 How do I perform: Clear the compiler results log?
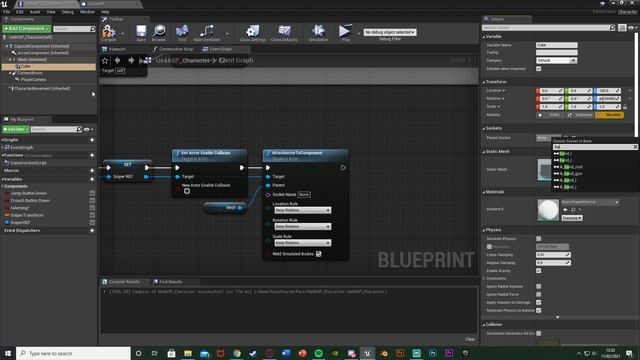470,339
